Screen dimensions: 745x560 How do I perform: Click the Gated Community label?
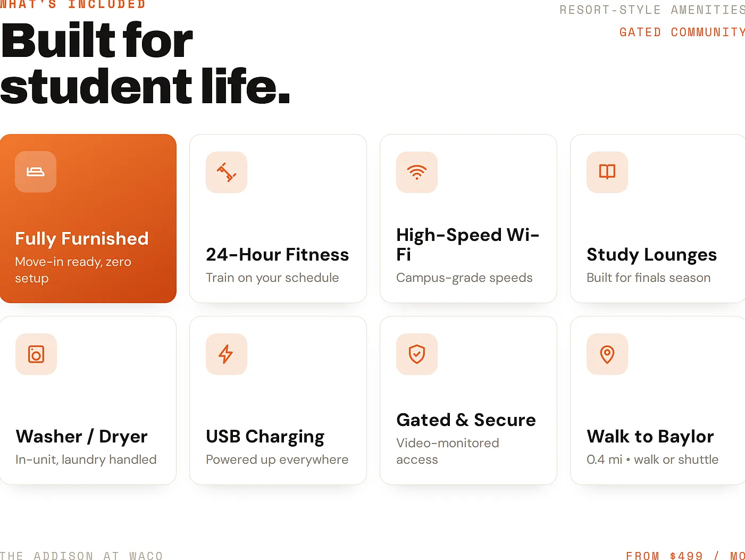point(682,32)
